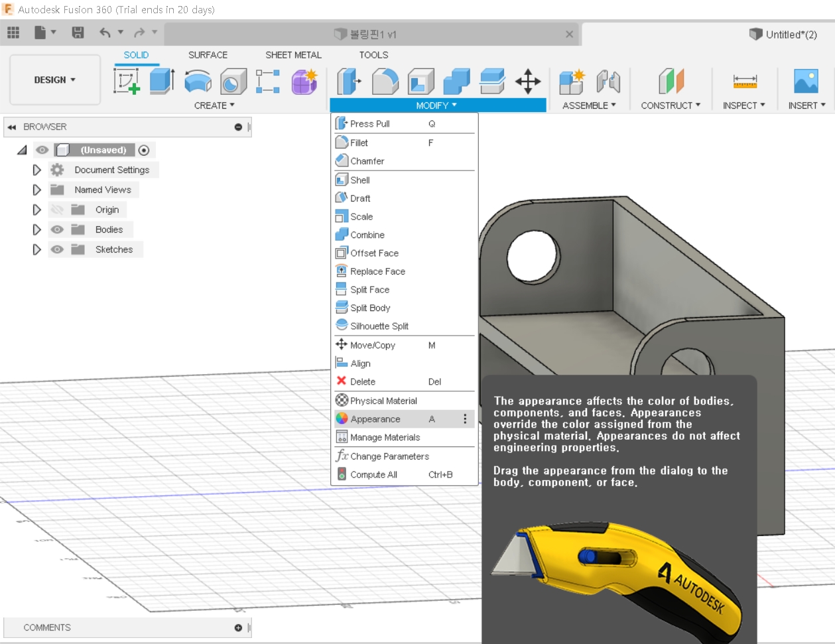Choose Chamfer from the Modify menu
Screen dimensions: 835x644
click(405, 161)
